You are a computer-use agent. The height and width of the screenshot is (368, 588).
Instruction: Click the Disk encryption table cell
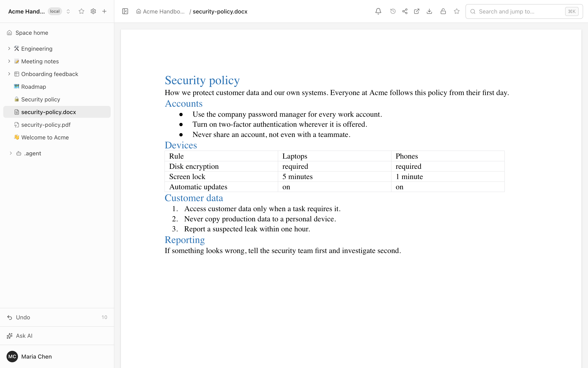click(221, 166)
